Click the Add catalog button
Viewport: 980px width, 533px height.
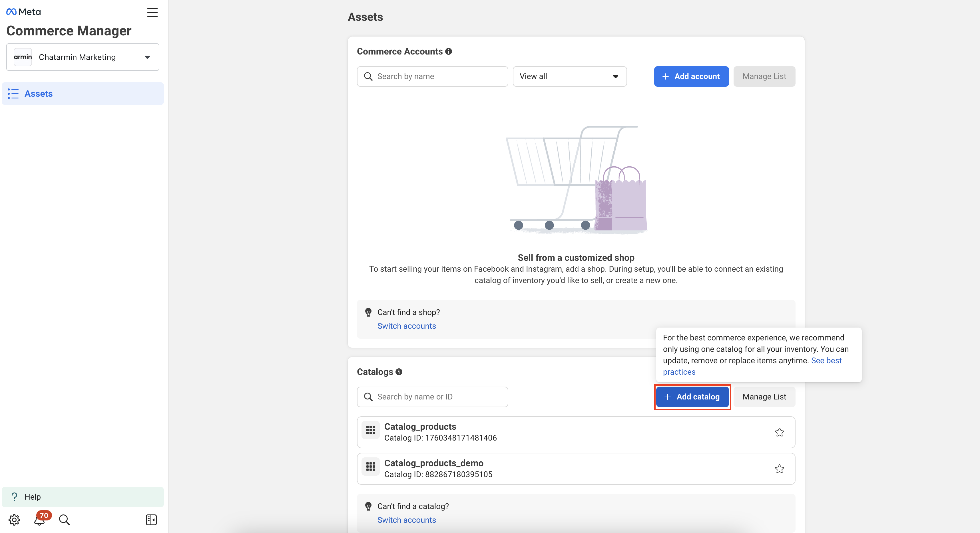692,397
